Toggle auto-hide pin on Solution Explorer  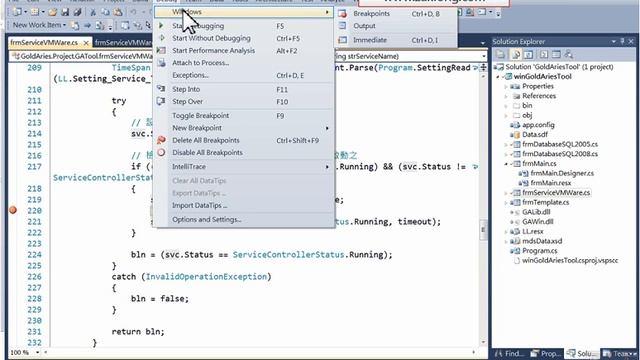[x=623, y=42]
